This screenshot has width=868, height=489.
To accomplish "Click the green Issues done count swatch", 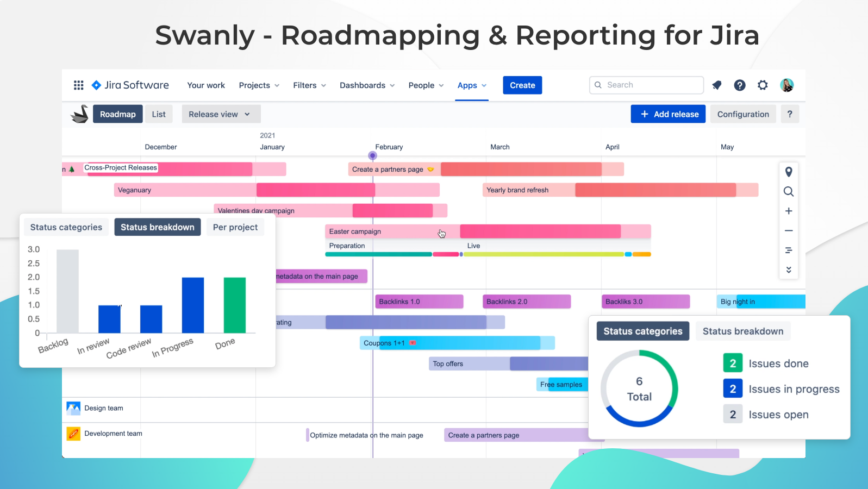I will pyautogui.click(x=733, y=363).
